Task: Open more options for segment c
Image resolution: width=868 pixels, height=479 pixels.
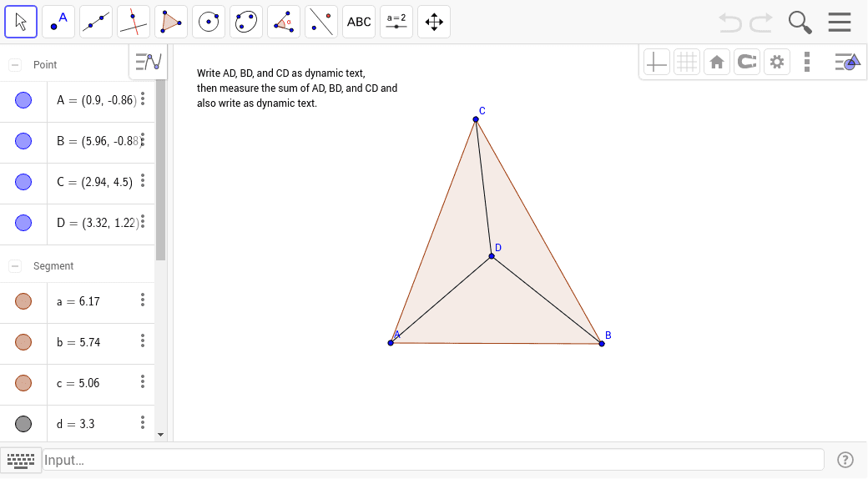Action: (x=143, y=381)
